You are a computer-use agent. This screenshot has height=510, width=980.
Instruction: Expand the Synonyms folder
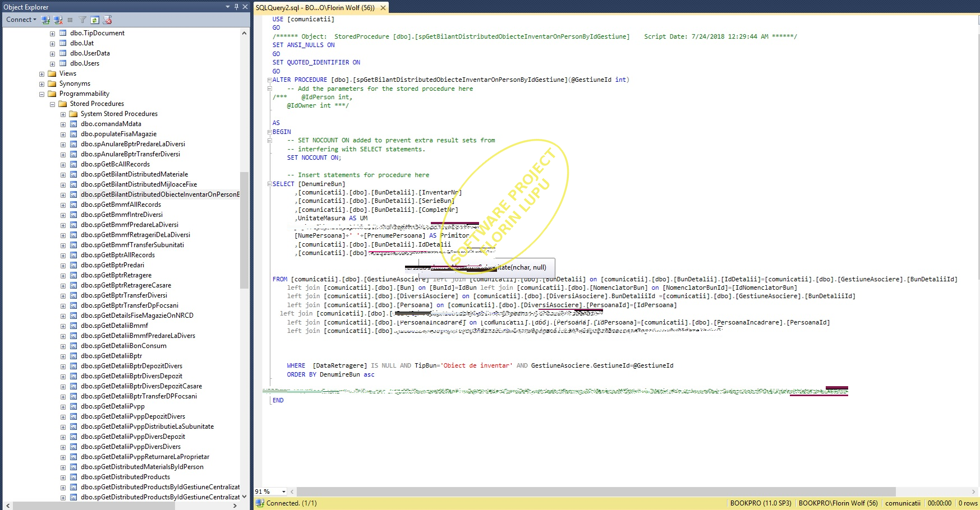pos(42,84)
